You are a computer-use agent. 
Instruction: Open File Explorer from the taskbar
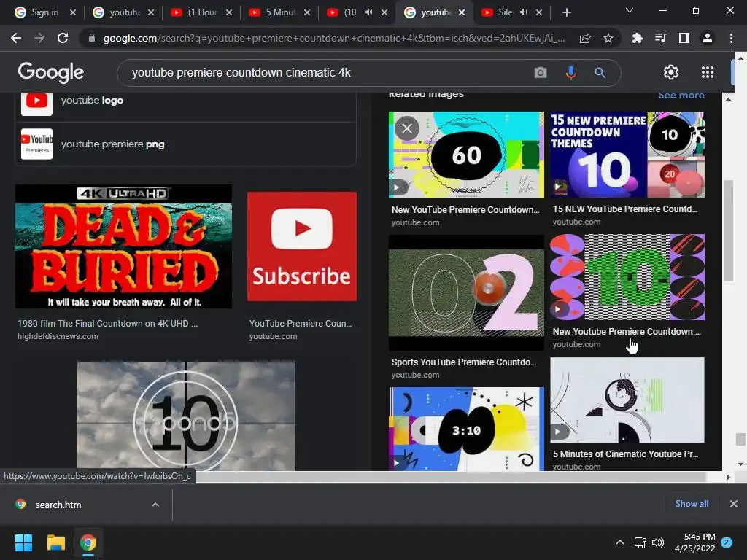click(55, 542)
